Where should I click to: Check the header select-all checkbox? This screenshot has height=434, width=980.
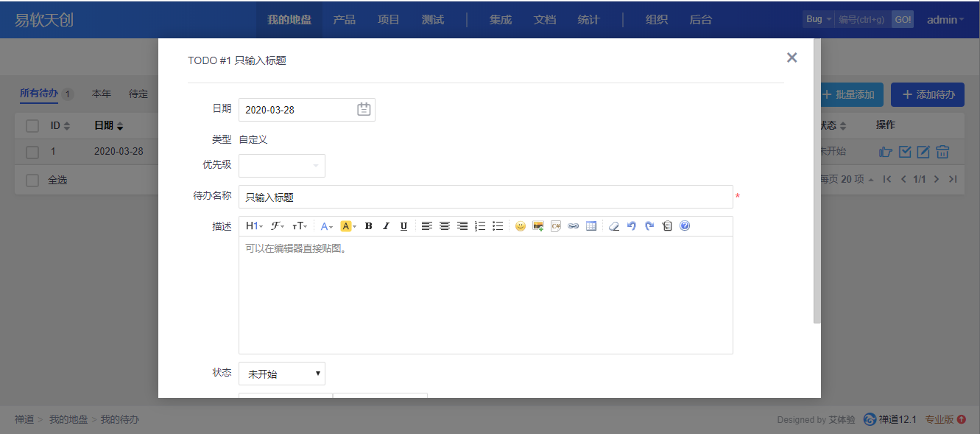(32, 126)
